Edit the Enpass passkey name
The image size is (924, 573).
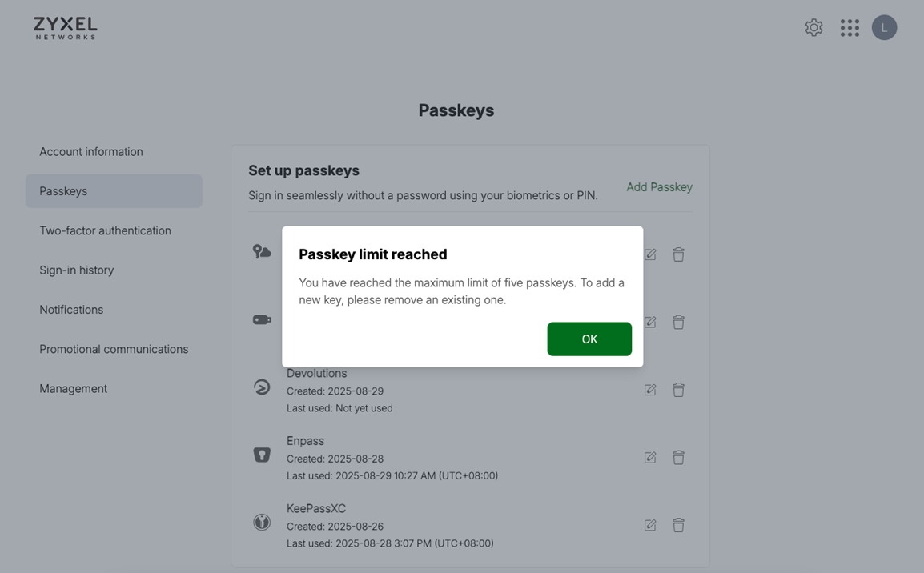coord(650,458)
